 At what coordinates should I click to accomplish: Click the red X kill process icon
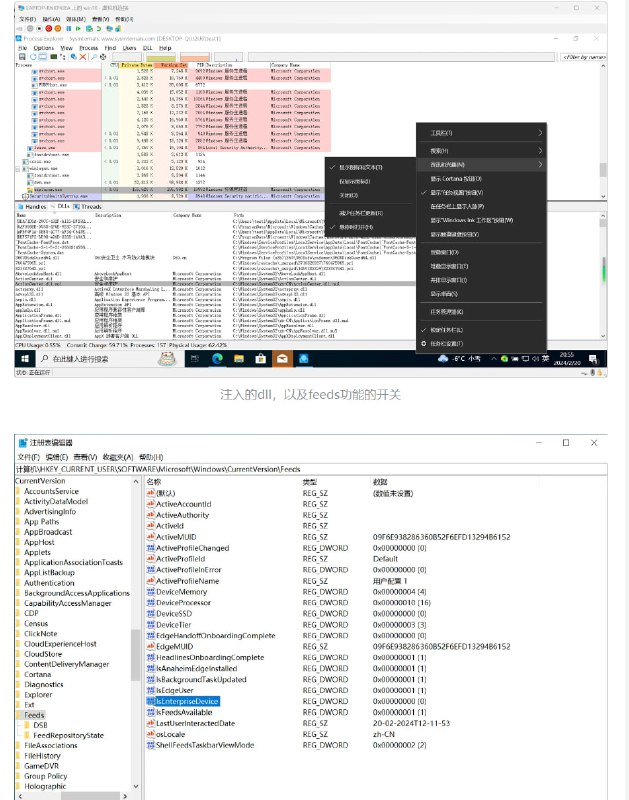tap(83, 57)
